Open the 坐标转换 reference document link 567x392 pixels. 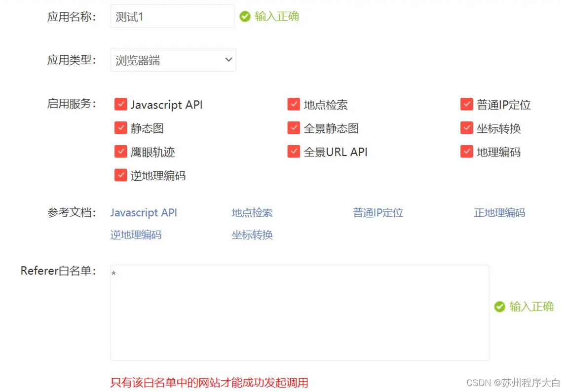tap(252, 235)
